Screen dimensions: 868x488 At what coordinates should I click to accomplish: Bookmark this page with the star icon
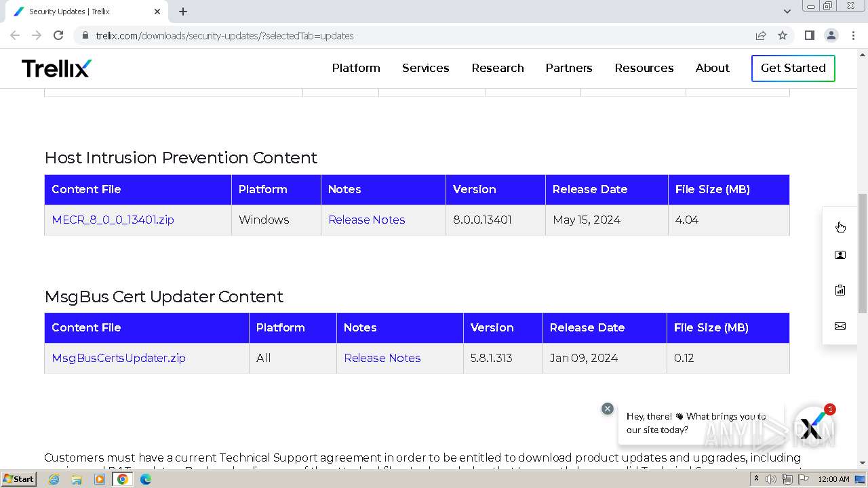tap(783, 35)
